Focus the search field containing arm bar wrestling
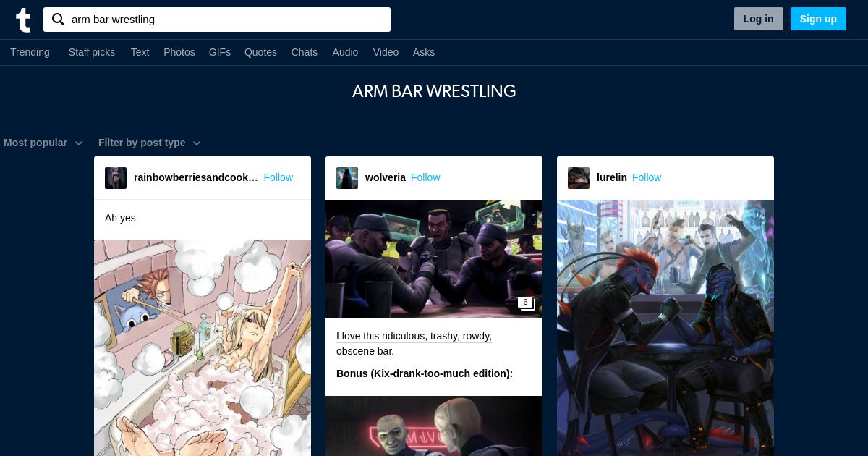Image resolution: width=868 pixels, height=456 pixels. click(x=217, y=20)
